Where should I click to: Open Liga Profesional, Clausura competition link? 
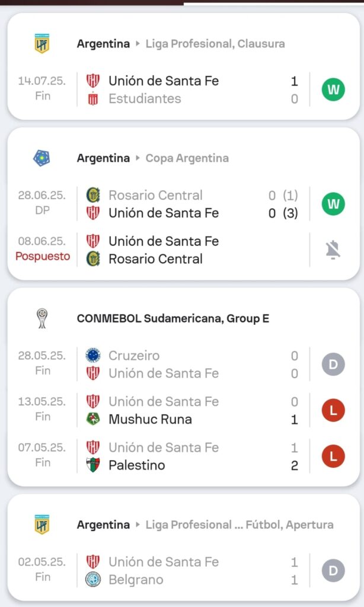tap(215, 44)
